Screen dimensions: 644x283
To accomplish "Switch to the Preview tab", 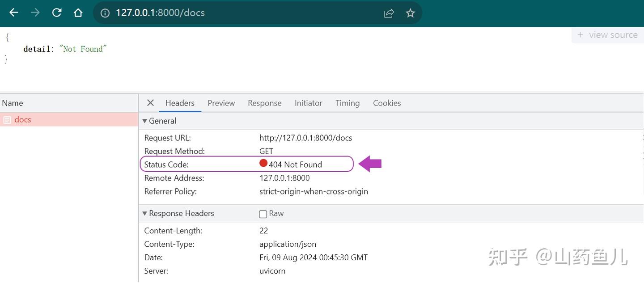I will pyautogui.click(x=221, y=103).
